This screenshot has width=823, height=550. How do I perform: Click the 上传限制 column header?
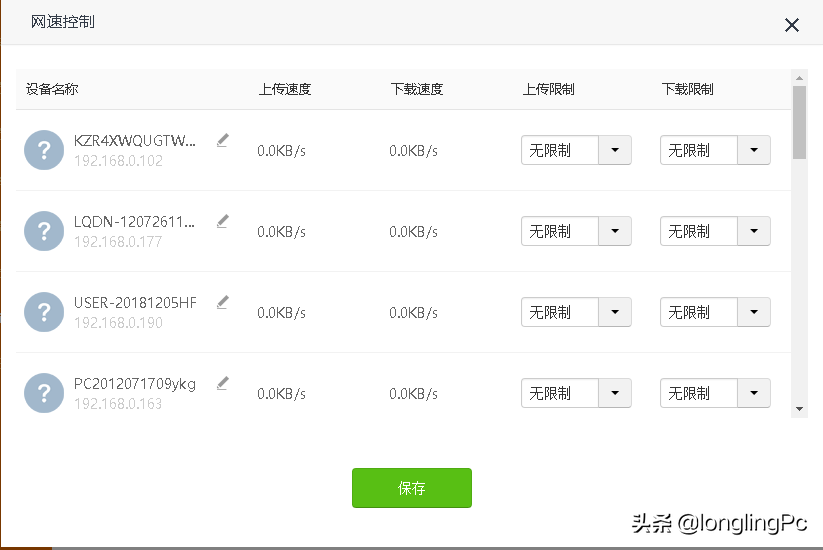pos(548,89)
